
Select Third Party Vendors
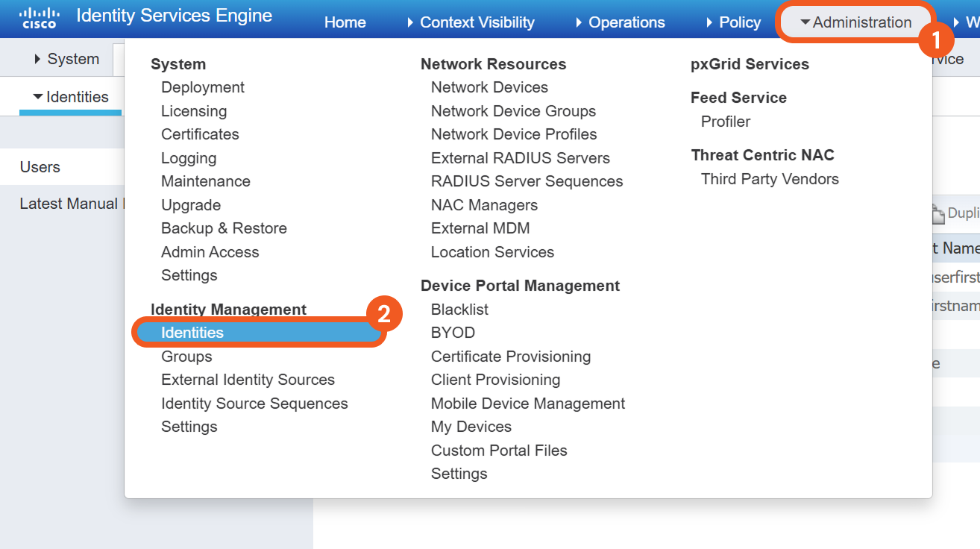770,179
